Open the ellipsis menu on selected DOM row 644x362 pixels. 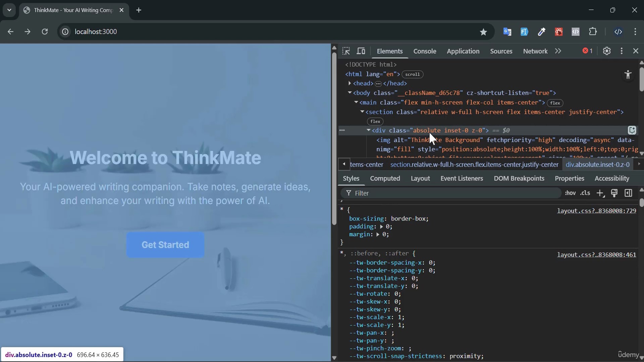[342, 130]
